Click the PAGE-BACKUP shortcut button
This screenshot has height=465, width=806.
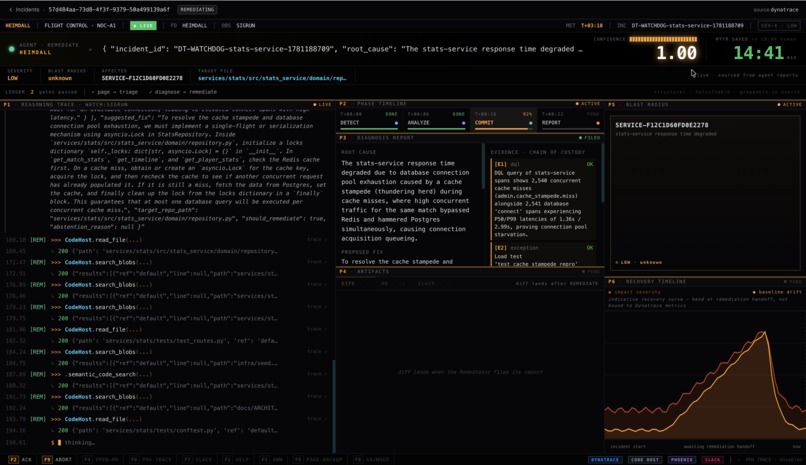[318, 459]
